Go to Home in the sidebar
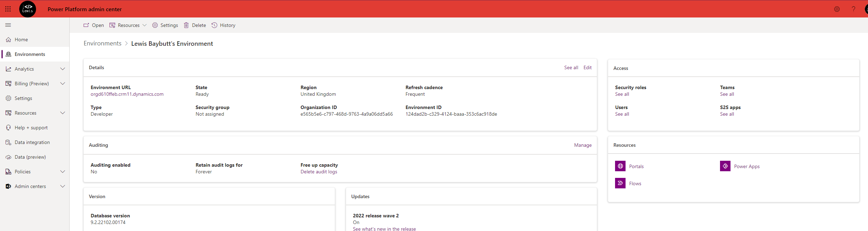 coord(35,40)
